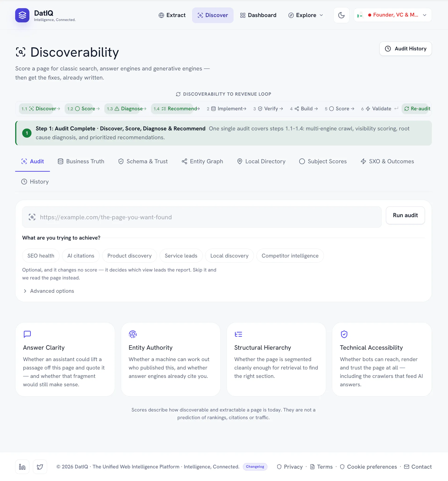Viewport: 448px width, 481px height.
Task: Click the scan icon beside the Discoverability heading
Action: 21,52
